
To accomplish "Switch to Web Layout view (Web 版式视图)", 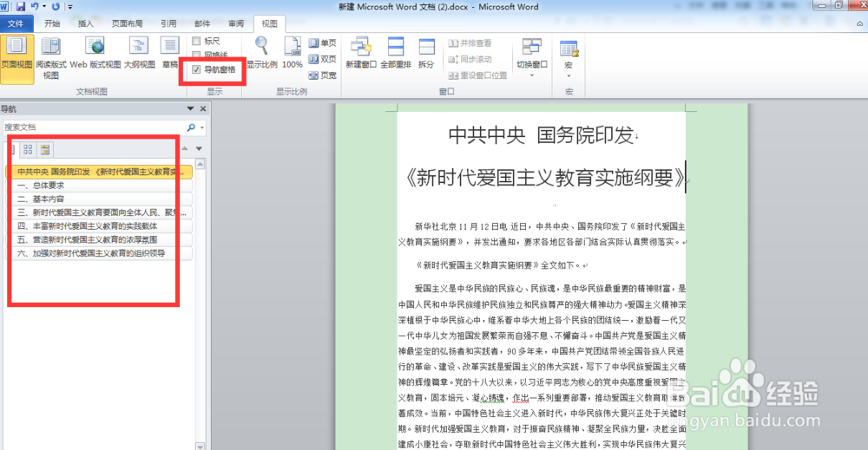I will coord(95,54).
